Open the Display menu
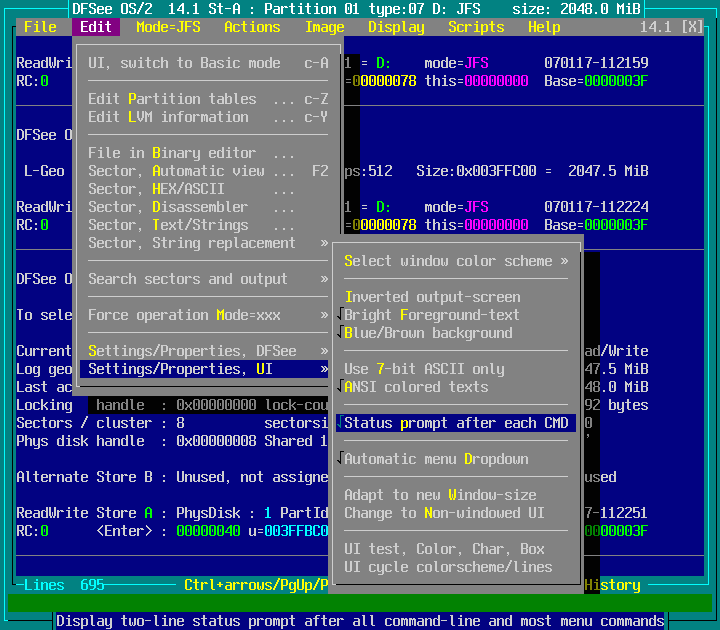This screenshot has height=630, width=720. click(x=396, y=27)
